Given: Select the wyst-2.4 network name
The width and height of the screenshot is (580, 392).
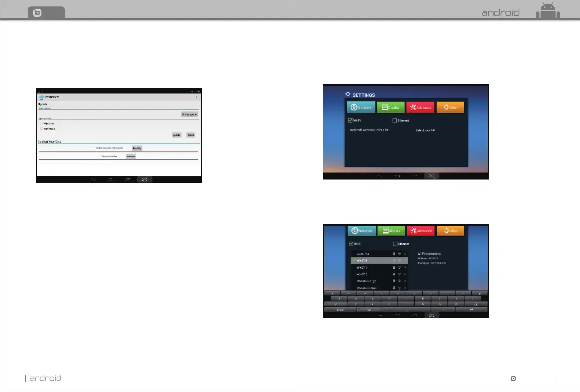Looking at the screenshot, I should (363, 254).
